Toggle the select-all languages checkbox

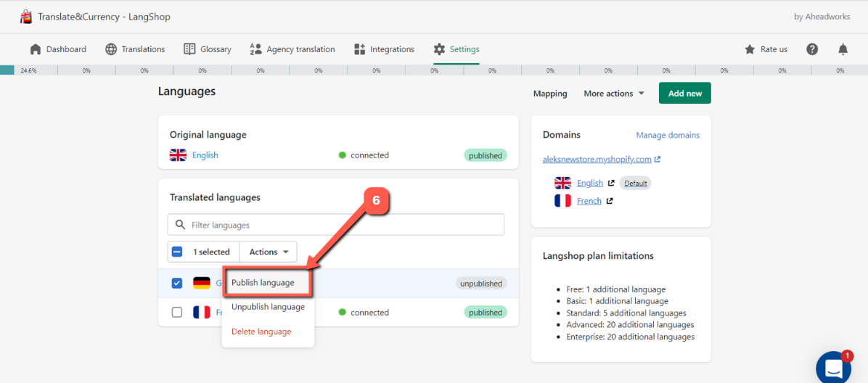point(176,252)
